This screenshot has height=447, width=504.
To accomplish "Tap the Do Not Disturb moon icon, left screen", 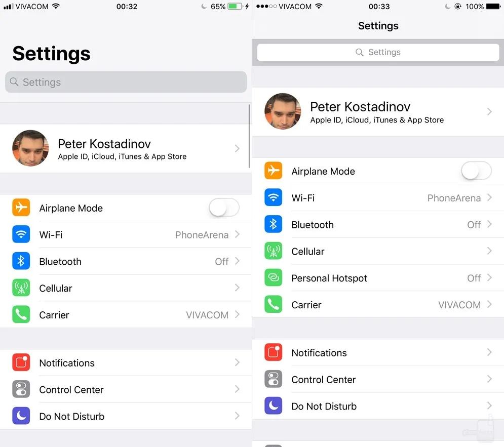I will point(21,416).
